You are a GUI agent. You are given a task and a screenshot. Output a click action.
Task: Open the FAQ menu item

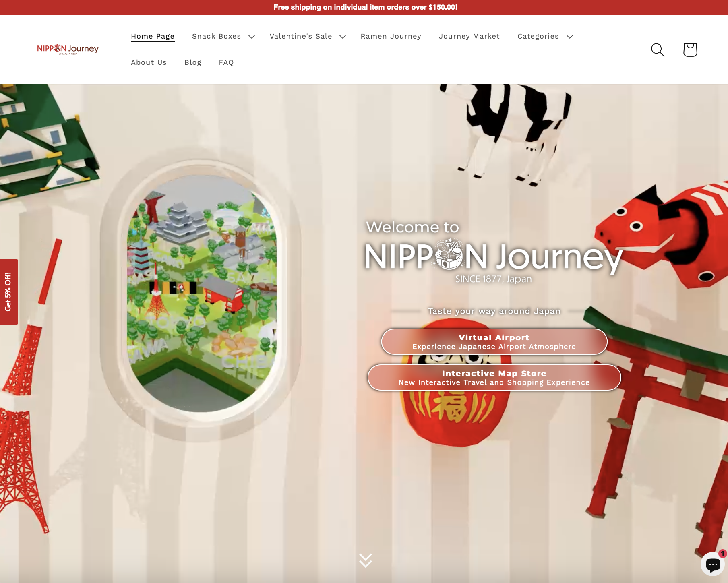click(x=226, y=62)
